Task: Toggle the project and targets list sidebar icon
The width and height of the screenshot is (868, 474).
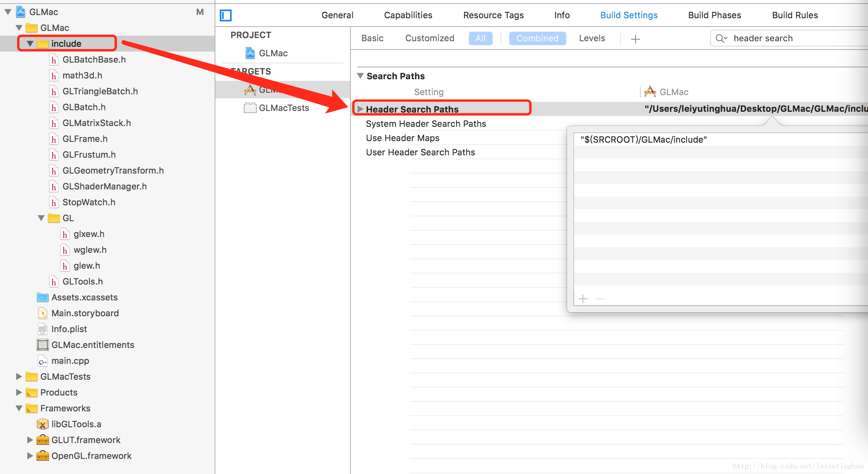Action: click(226, 15)
